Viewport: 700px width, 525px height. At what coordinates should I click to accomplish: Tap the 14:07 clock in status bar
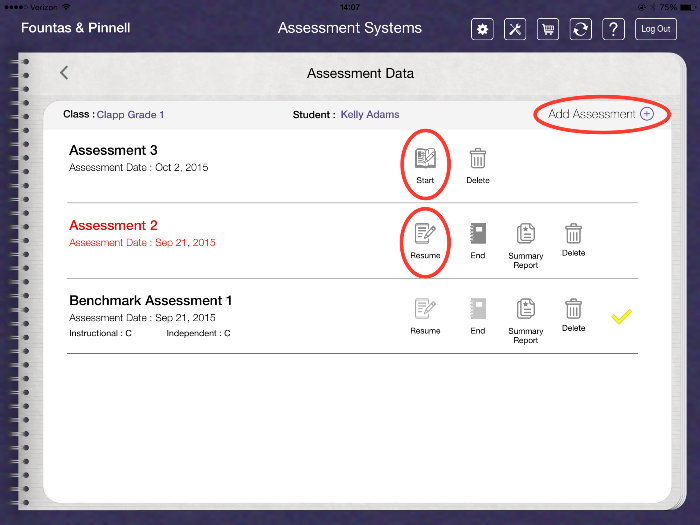pos(350,7)
